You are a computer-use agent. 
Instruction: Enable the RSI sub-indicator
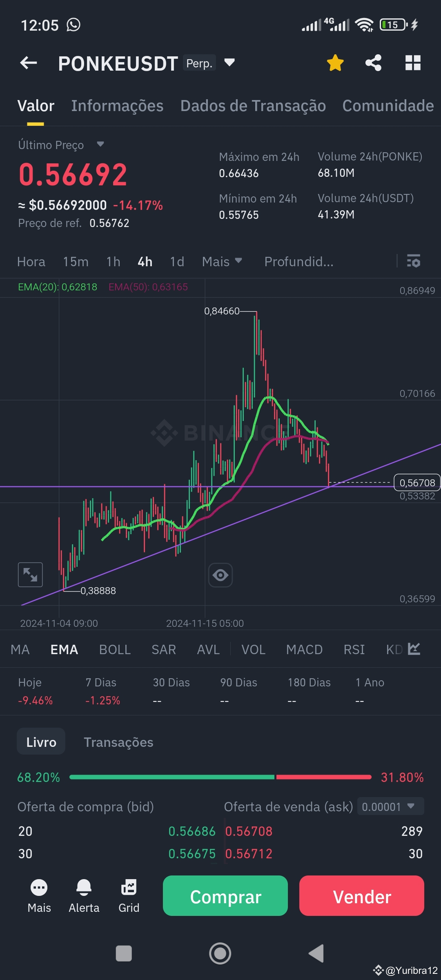(354, 650)
